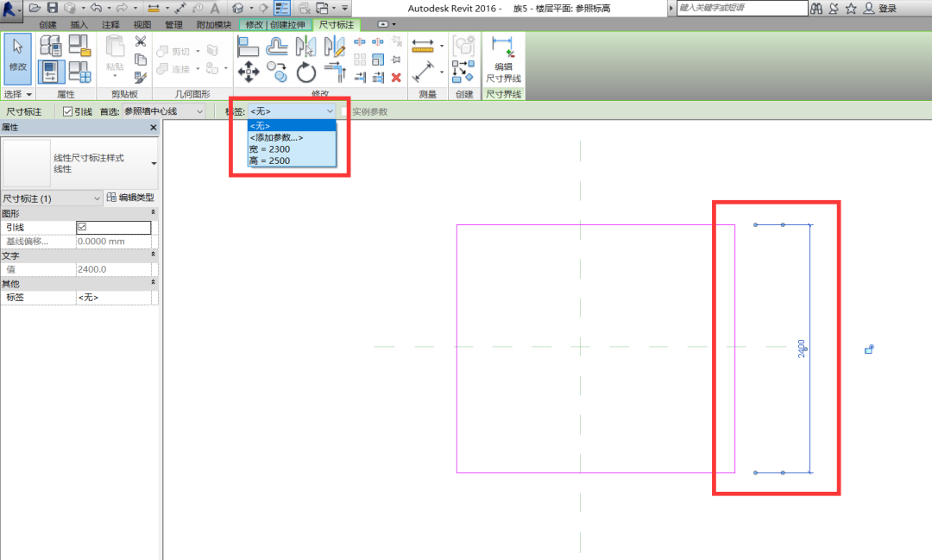The height and width of the screenshot is (560, 932).
Task: Click the Modify (修改) arrow tool
Action: coord(18,59)
